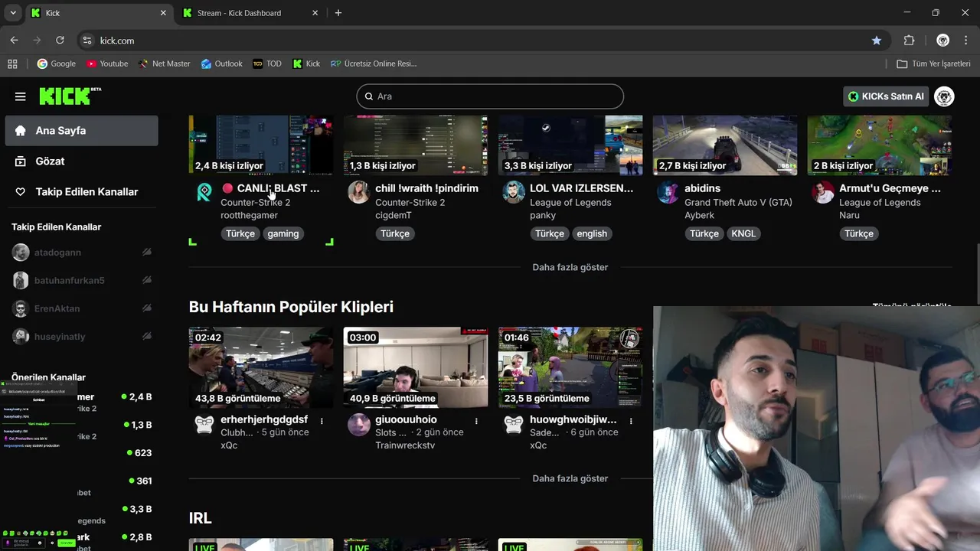Open the Net Master bookmark

(164, 64)
